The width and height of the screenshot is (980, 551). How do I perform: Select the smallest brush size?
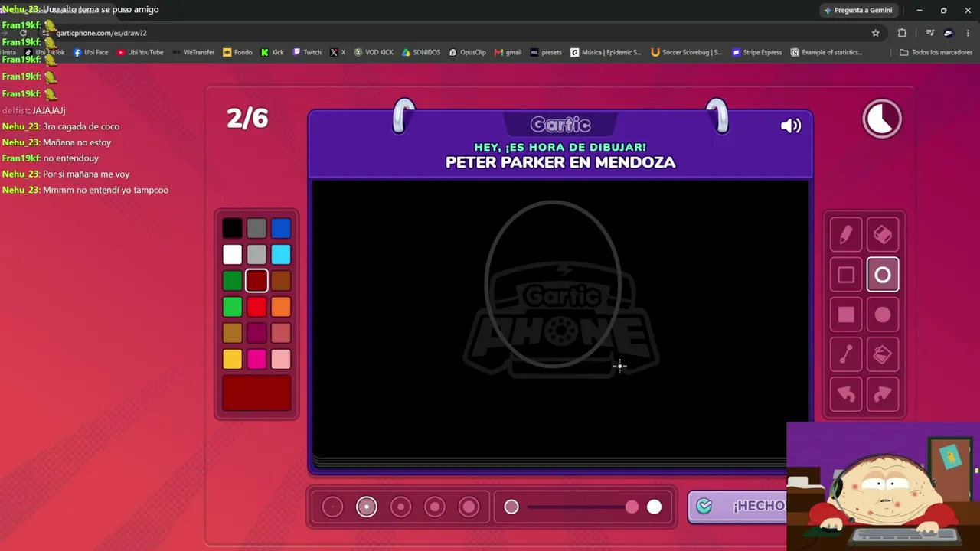[332, 507]
